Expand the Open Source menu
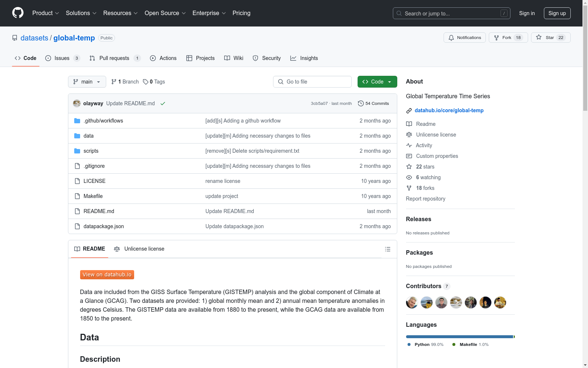 [x=165, y=13]
